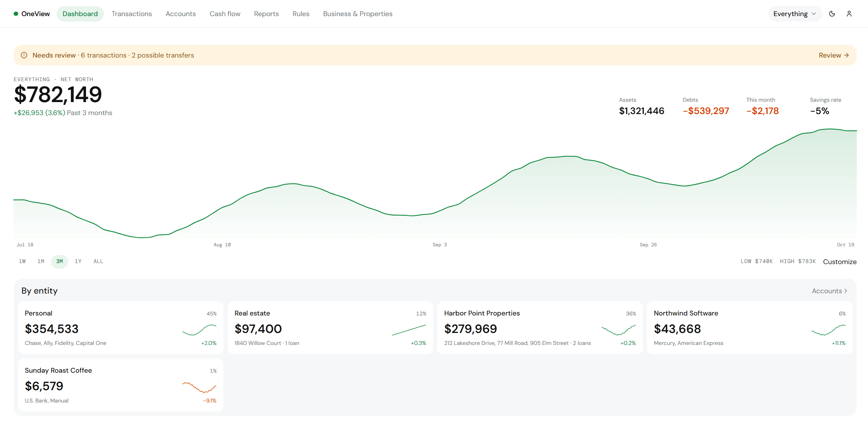Select the 3M time range

60,261
